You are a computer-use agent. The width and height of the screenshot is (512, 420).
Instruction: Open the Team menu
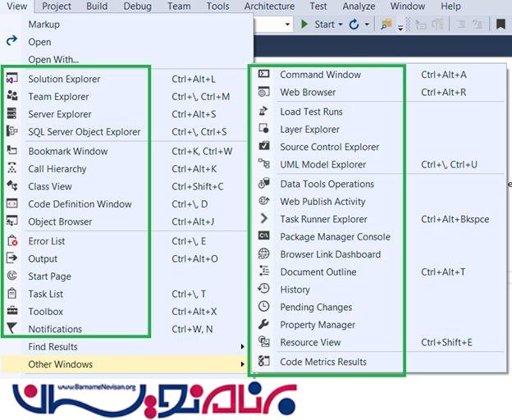coord(179,7)
